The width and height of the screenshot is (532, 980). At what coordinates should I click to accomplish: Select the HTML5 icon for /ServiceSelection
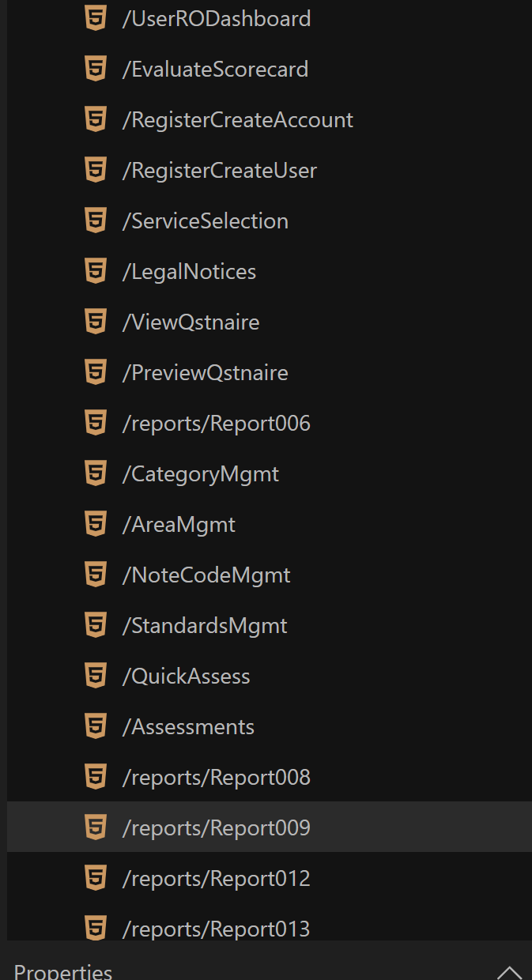point(96,221)
